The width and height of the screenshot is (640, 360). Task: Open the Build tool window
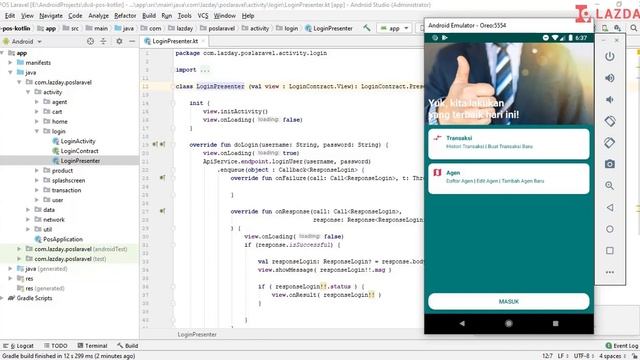tap(127, 346)
